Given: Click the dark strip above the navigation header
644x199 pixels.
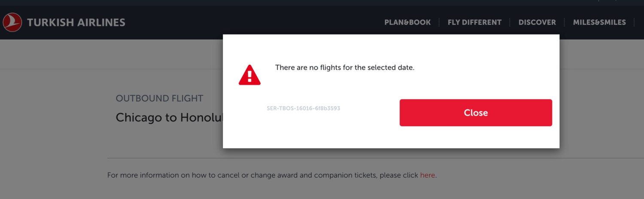Looking at the screenshot, I should (301, 3).
